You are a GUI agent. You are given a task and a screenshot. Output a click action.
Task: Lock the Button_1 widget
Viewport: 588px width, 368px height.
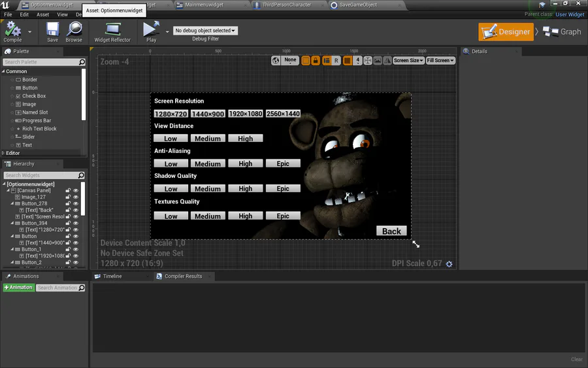(68, 249)
